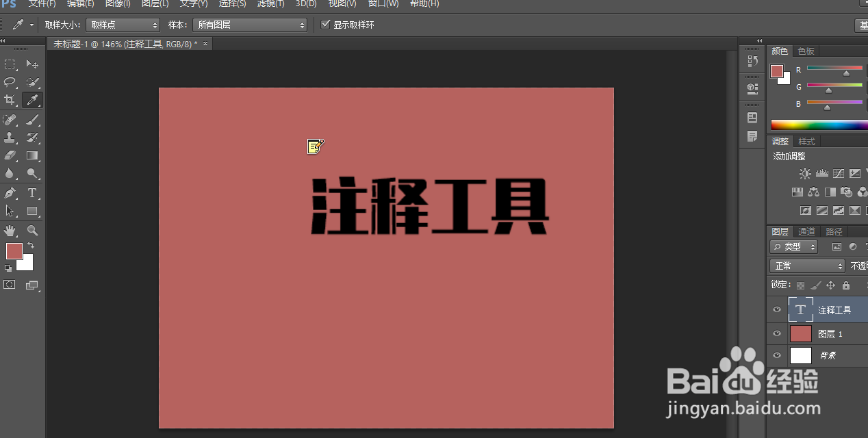Open the 滤镜 menu

(x=270, y=4)
